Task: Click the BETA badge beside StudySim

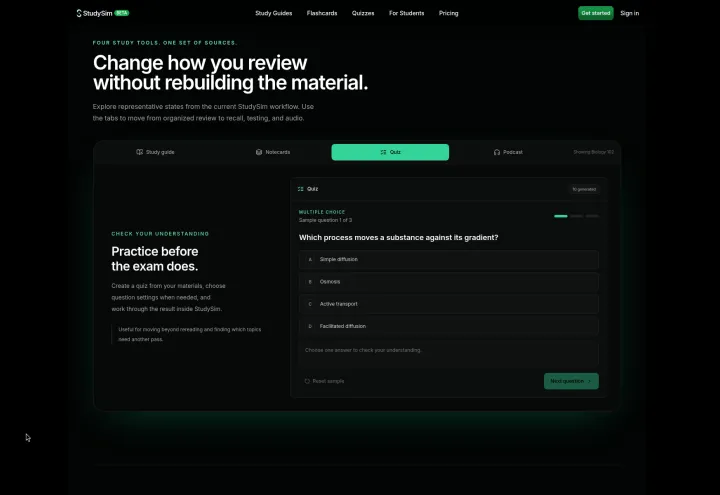Action: coord(122,13)
